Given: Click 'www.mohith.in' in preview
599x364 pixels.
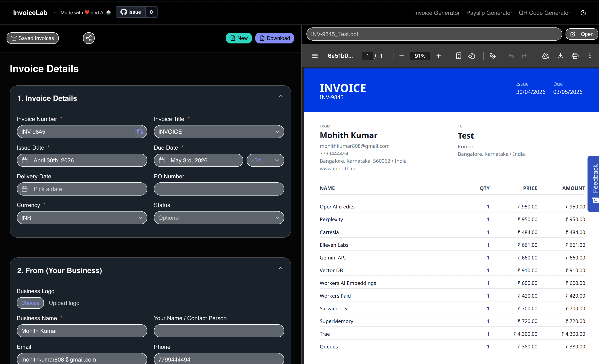Looking at the screenshot, I should click(337, 168).
